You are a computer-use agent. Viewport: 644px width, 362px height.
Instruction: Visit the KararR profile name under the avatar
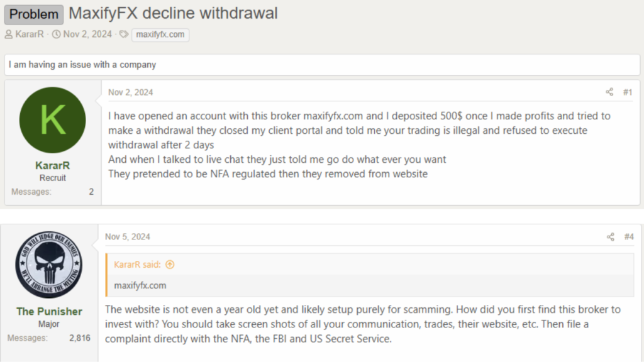point(52,166)
